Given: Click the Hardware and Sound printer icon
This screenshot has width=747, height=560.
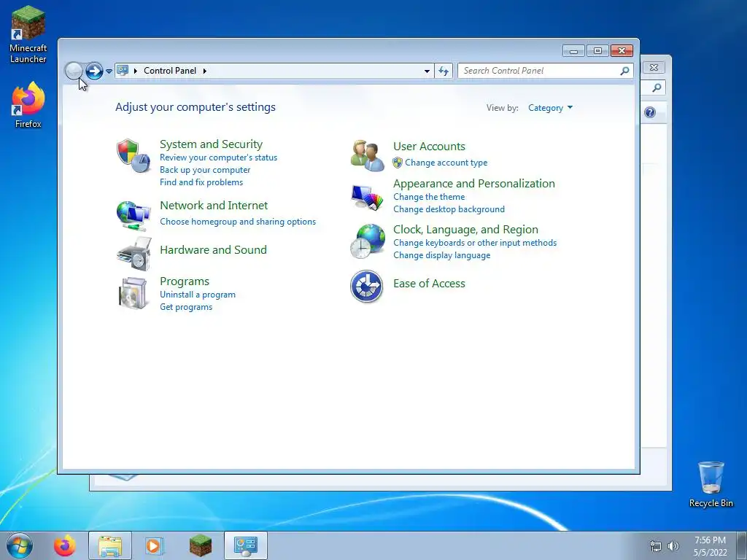Looking at the screenshot, I should click(134, 254).
